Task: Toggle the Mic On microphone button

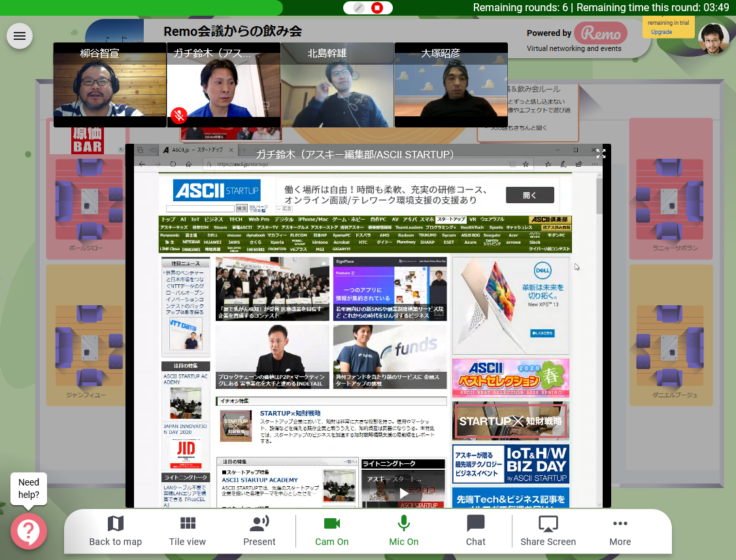Action: coord(404,531)
